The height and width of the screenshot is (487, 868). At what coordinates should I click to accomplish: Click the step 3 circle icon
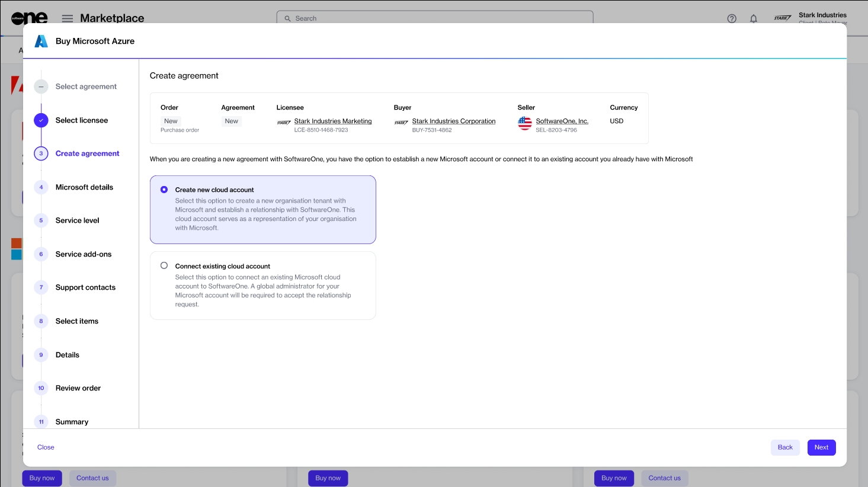41,153
